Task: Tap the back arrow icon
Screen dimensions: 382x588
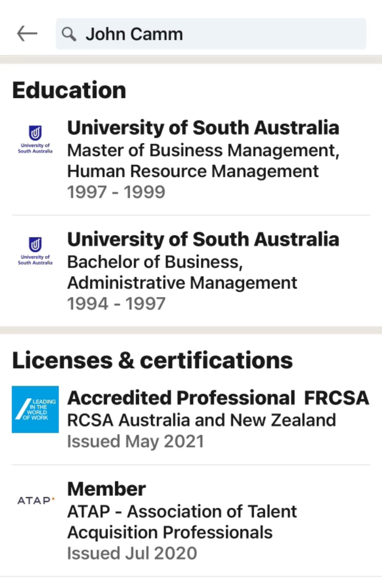Action: (x=27, y=34)
